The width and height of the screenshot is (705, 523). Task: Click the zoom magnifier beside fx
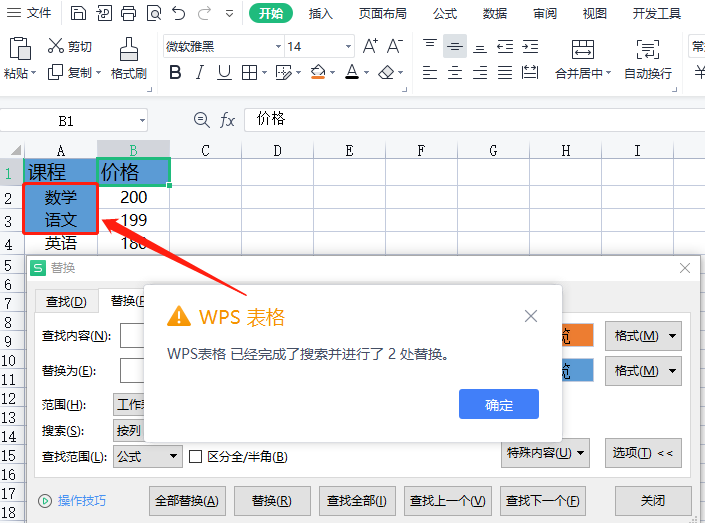coord(201,120)
